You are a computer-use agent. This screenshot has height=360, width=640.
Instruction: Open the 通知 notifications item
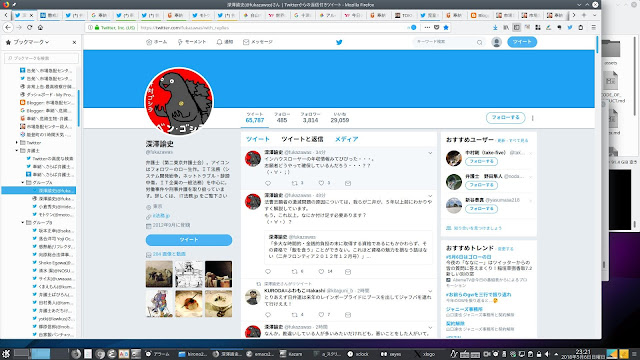coord(224,42)
